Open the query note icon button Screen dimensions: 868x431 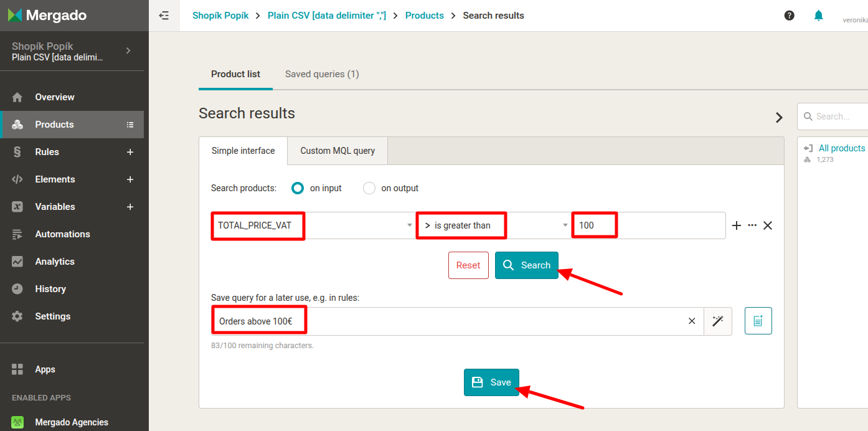758,321
